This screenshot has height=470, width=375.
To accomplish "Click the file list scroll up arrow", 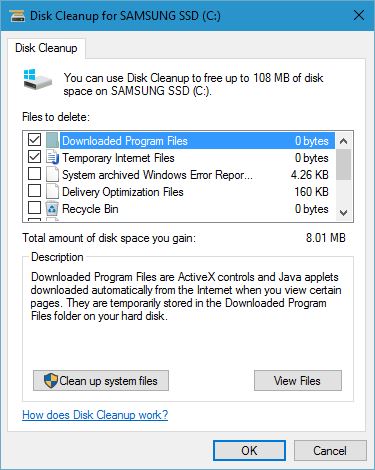I will coord(343,141).
